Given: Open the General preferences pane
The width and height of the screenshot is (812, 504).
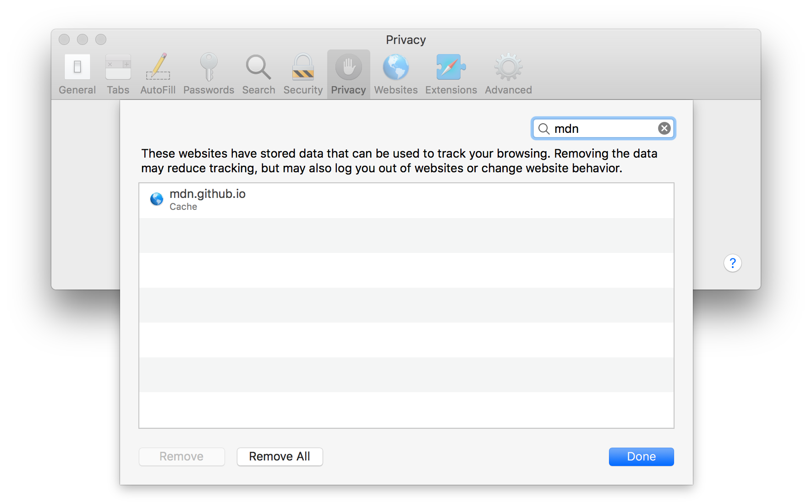Looking at the screenshot, I should (x=77, y=75).
